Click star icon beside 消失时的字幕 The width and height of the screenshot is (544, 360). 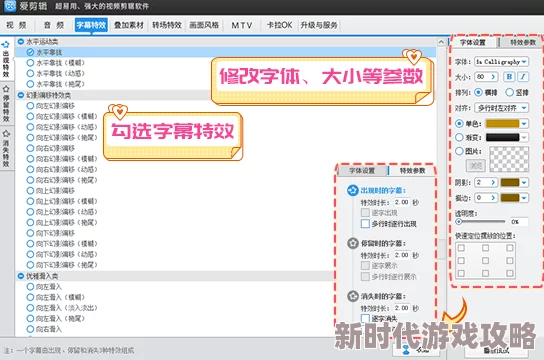click(x=352, y=297)
